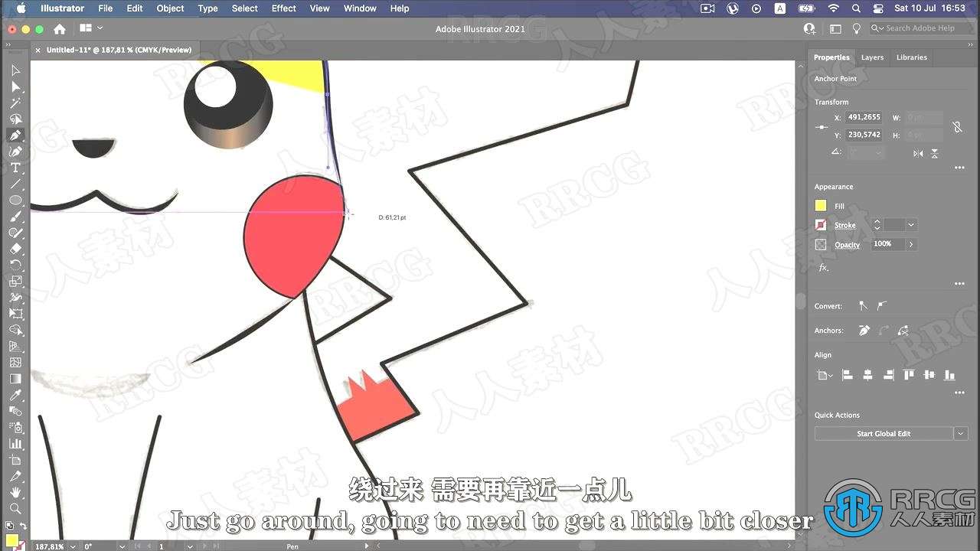The image size is (980, 551).
Task: Select the Pen tool
Action: [15, 135]
